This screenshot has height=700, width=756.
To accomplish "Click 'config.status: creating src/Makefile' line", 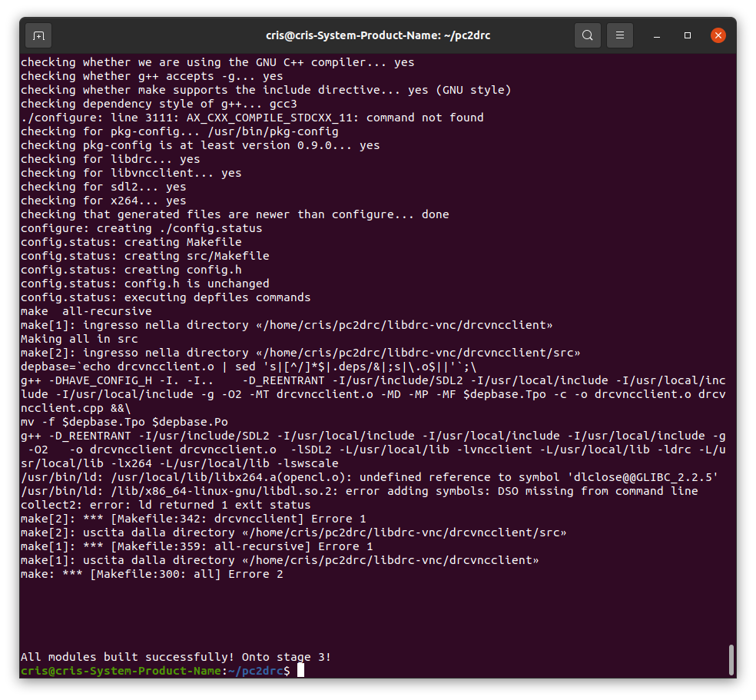I will (144, 256).
